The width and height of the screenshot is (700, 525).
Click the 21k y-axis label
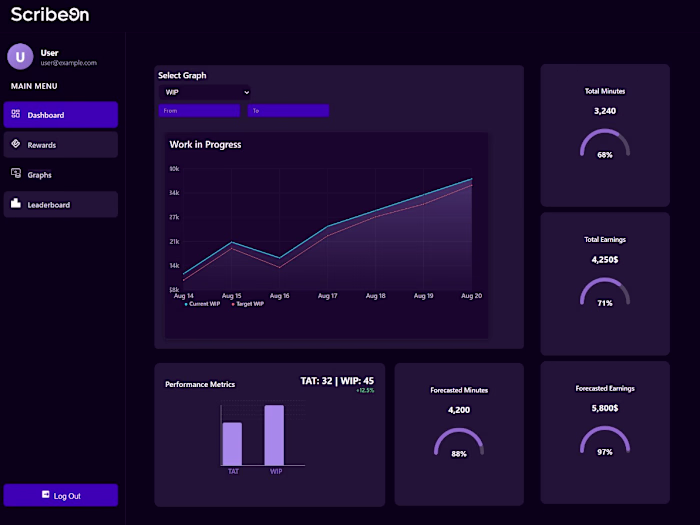click(174, 242)
